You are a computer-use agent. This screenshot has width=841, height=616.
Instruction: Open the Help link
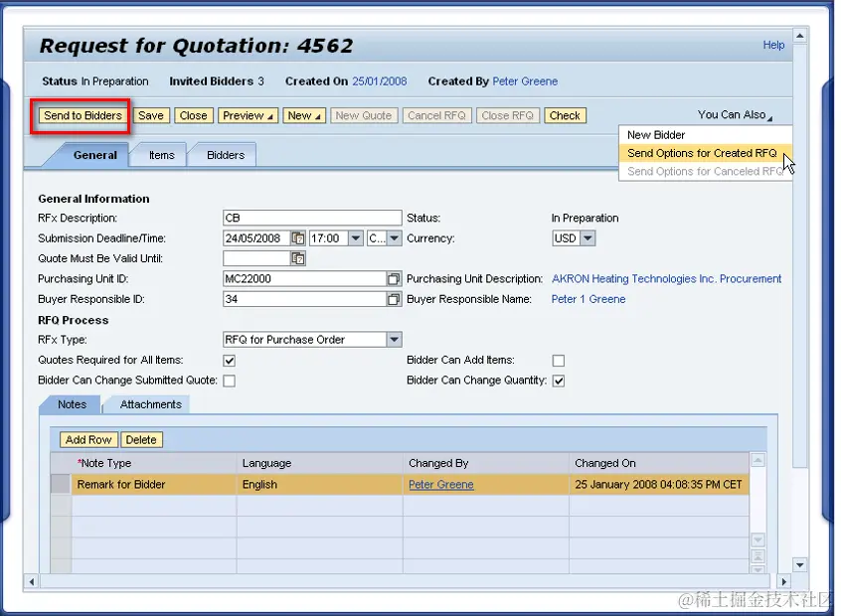[x=773, y=45]
